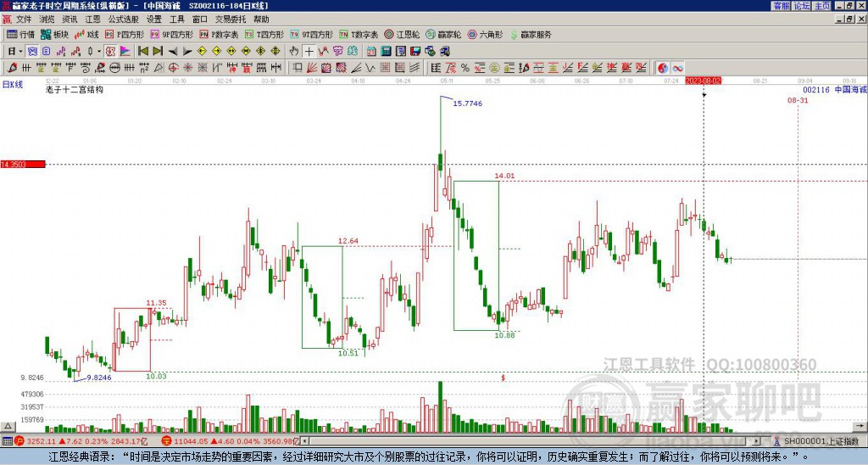Image resolution: width=868 pixels, height=465 pixels.
Task: Click the 论坛 forum button
Action: click(802, 6)
